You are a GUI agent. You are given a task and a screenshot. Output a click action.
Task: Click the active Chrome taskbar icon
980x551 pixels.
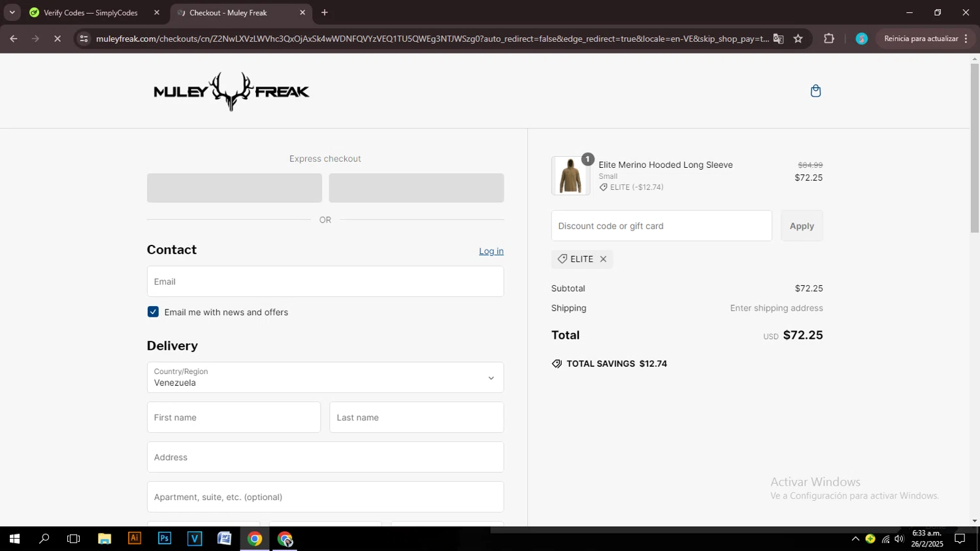tap(255, 539)
